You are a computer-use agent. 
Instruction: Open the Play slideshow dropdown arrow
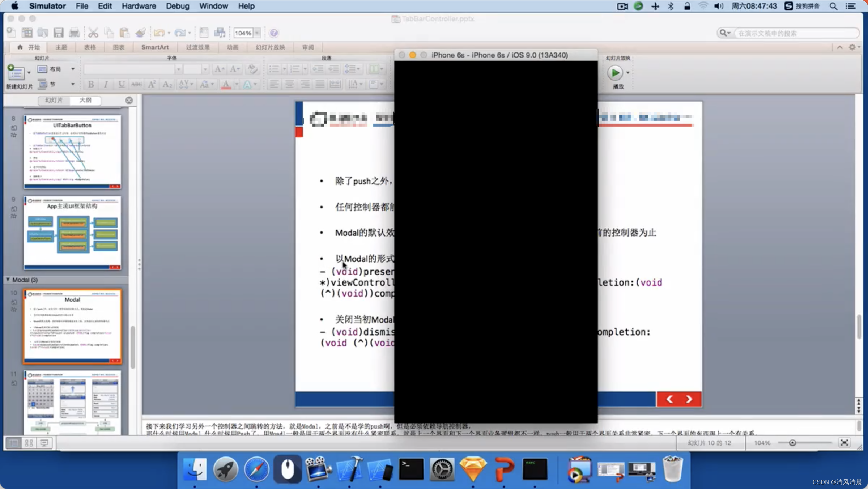(x=628, y=73)
